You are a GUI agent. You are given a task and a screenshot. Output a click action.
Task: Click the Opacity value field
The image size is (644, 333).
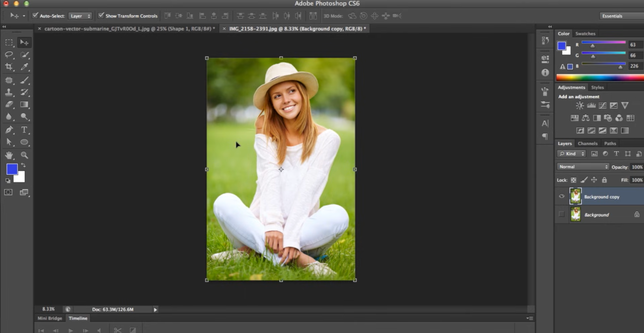click(x=637, y=167)
